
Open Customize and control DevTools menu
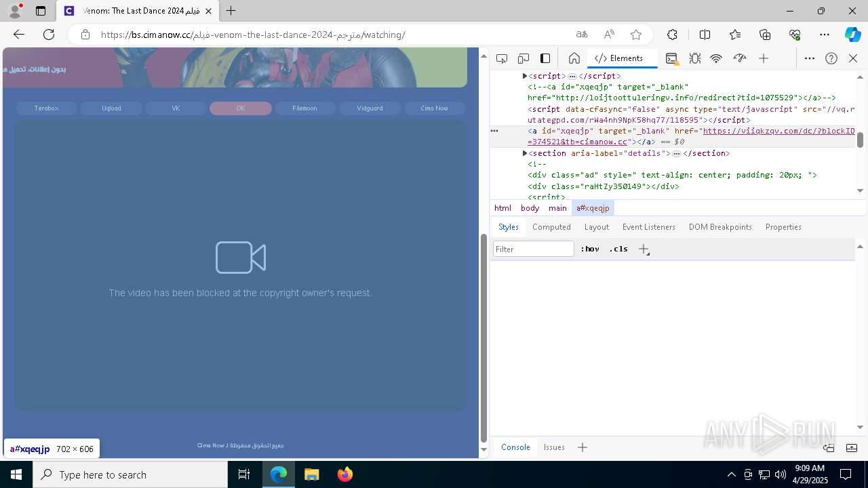810,58
